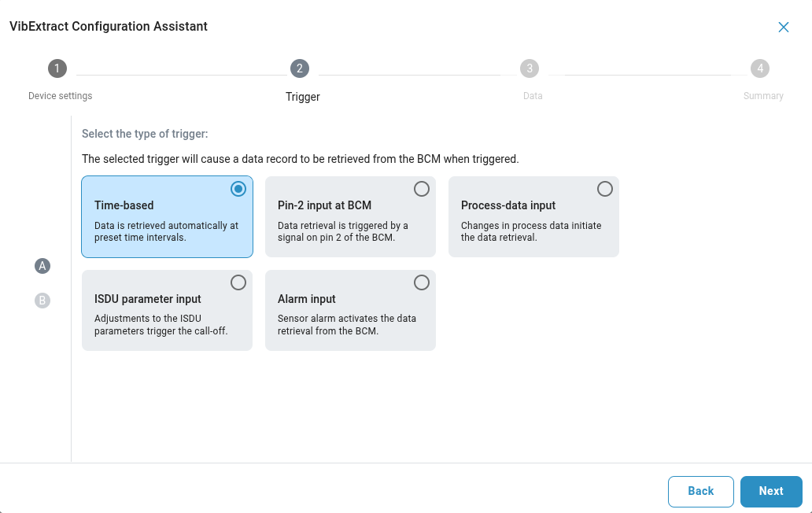The width and height of the screenshot is (812, 513).
Task: Select the Time-based radio button
Action: click(x=238, y=189)
